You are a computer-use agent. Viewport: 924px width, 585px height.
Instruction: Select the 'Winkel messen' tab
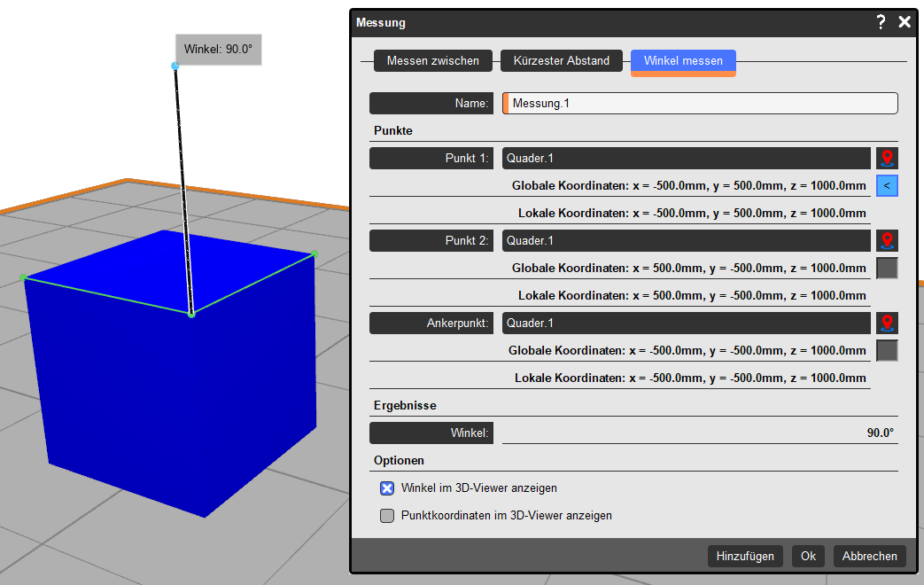[683, 61]
